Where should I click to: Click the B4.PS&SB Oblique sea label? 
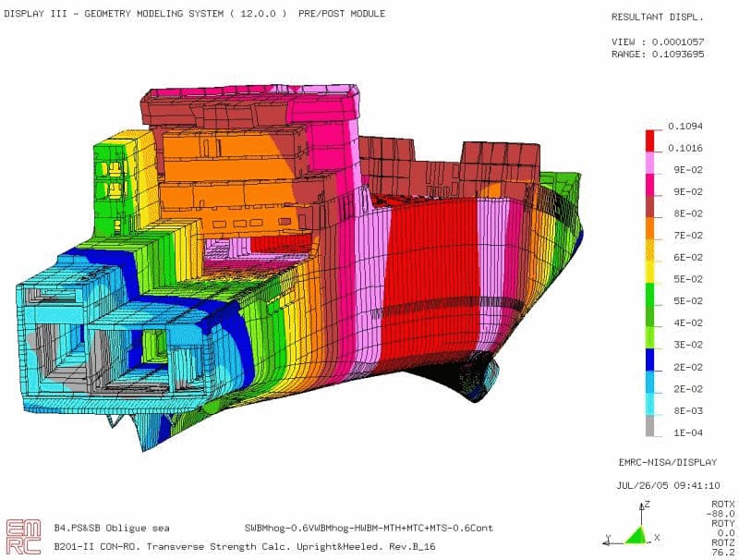pyautogui.click(x=112, y=528)
